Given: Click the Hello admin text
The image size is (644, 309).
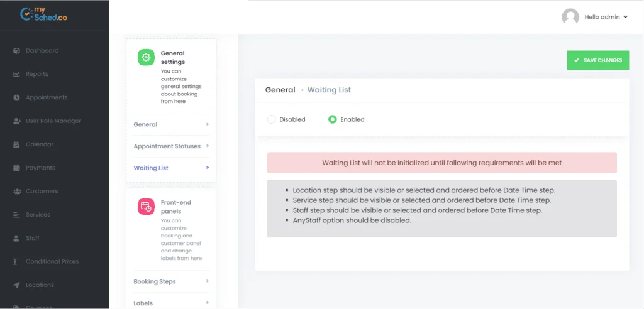Looking at the screenshot, I should (x=602, y=17).
